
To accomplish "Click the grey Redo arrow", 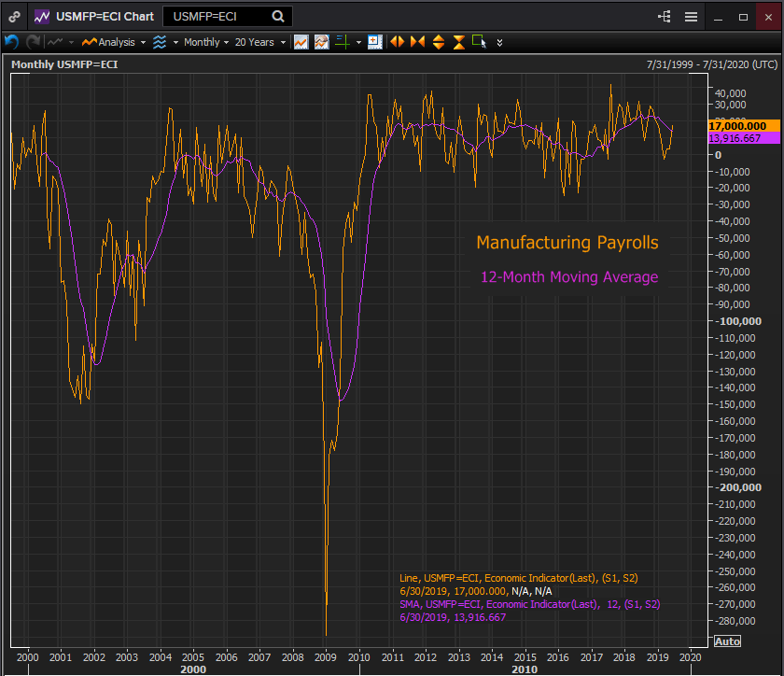I will tap(33, 42).
